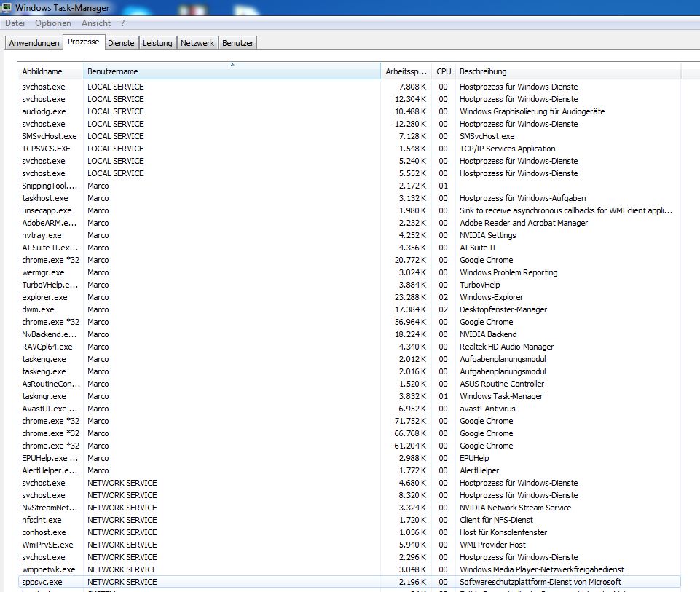
Task: Select the nfsclnt.exe process
Action: click(350, 520)
